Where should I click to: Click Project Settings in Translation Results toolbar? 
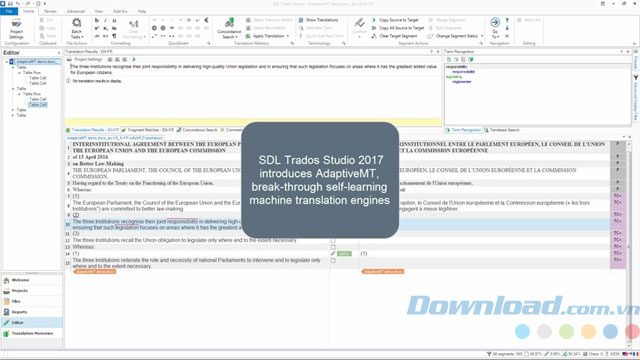[x=85, y=60]
